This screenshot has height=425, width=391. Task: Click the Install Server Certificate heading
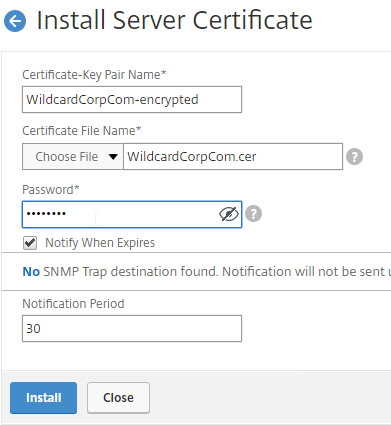(174, 20)
